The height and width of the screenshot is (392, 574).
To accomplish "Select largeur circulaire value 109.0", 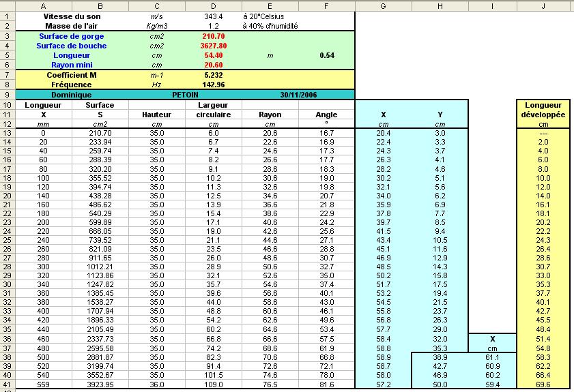I will (214, 385).
